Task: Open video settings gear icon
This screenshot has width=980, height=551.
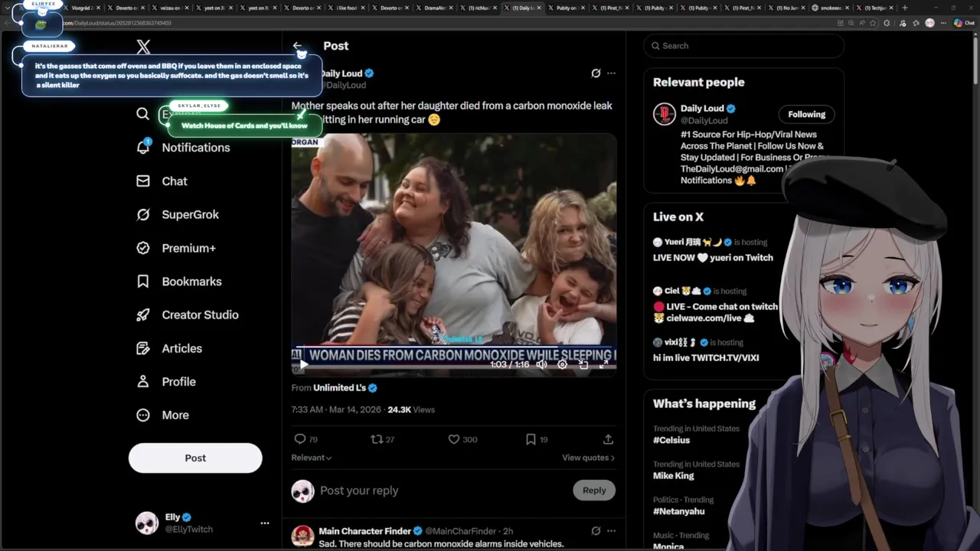Action: (x=562, y=364)
